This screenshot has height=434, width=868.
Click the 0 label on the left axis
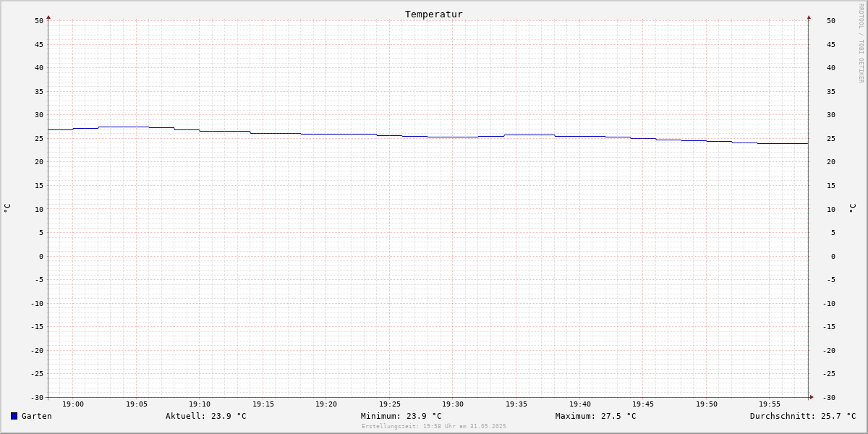tap(41, 256)
